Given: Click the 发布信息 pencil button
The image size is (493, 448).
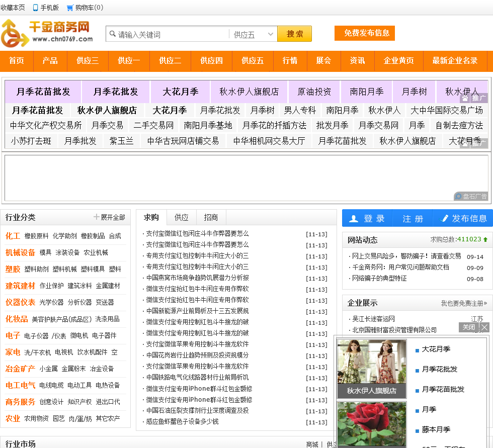Looking at the screenshot, I should [463, 218].
